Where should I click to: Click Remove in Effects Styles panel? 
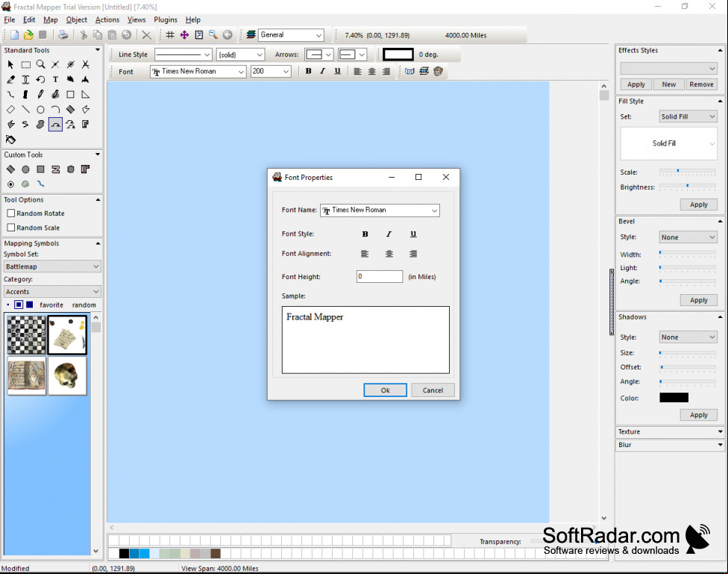pos(702,84)
